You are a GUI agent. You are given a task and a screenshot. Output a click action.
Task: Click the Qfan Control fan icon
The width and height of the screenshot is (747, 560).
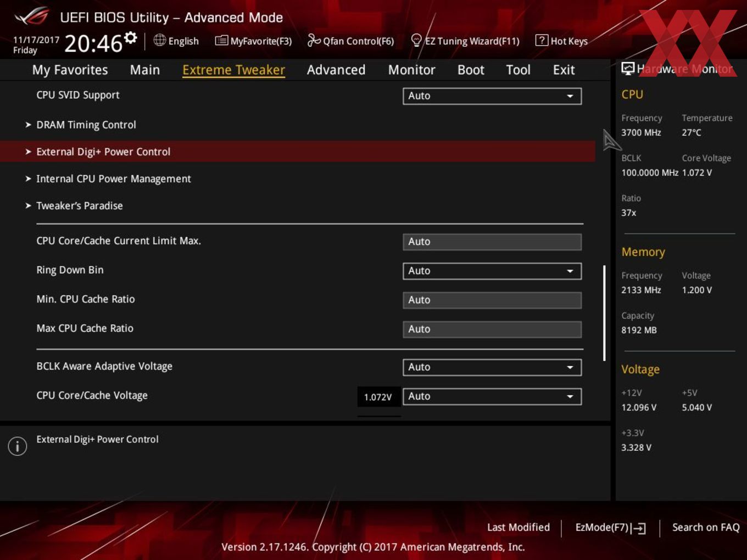click(x=314, y=40)
